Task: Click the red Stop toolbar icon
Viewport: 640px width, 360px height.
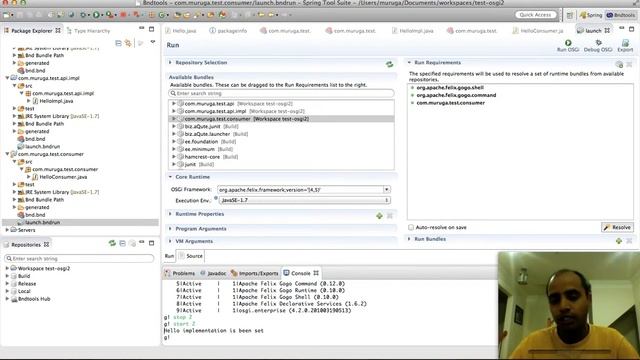Action: pos(123,15)
